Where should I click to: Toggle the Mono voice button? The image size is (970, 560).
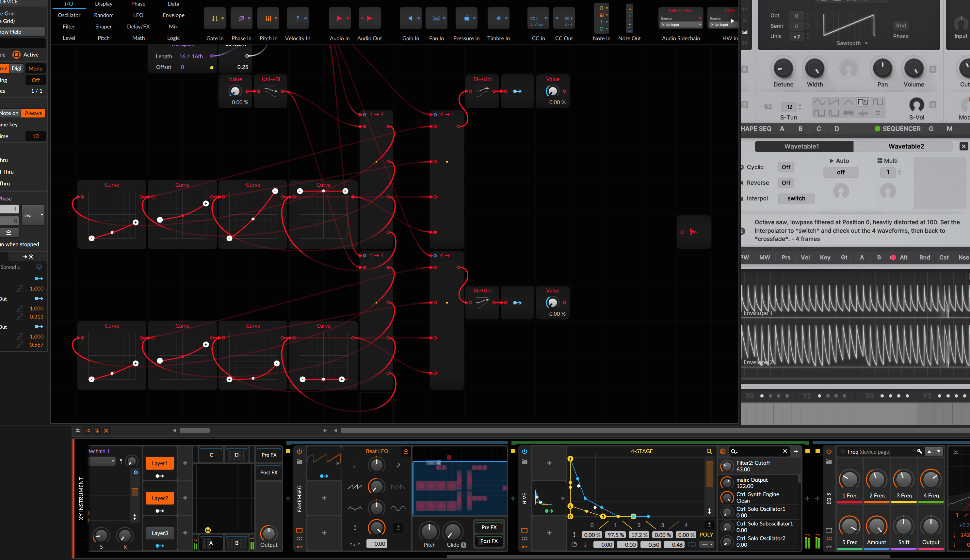click(35, 69)
